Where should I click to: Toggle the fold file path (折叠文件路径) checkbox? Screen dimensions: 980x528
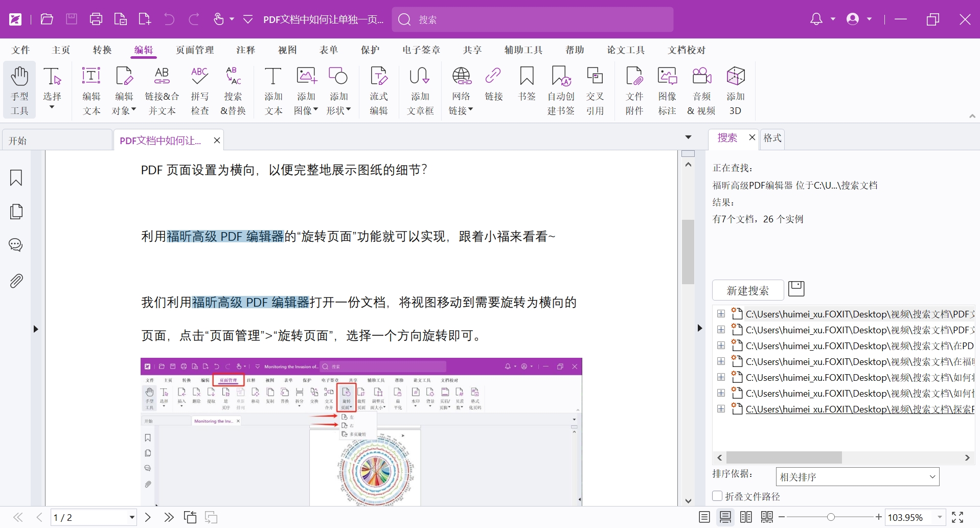(717, 496)
